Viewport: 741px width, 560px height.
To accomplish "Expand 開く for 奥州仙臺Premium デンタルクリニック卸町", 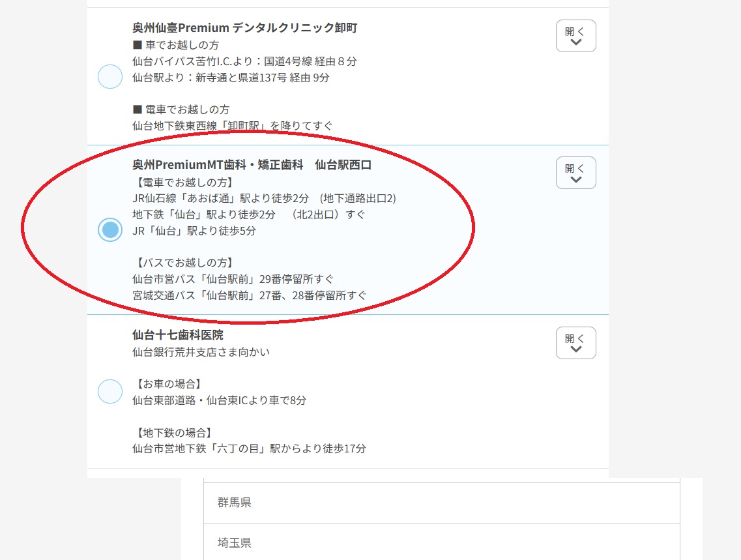I will coord(575,36).
